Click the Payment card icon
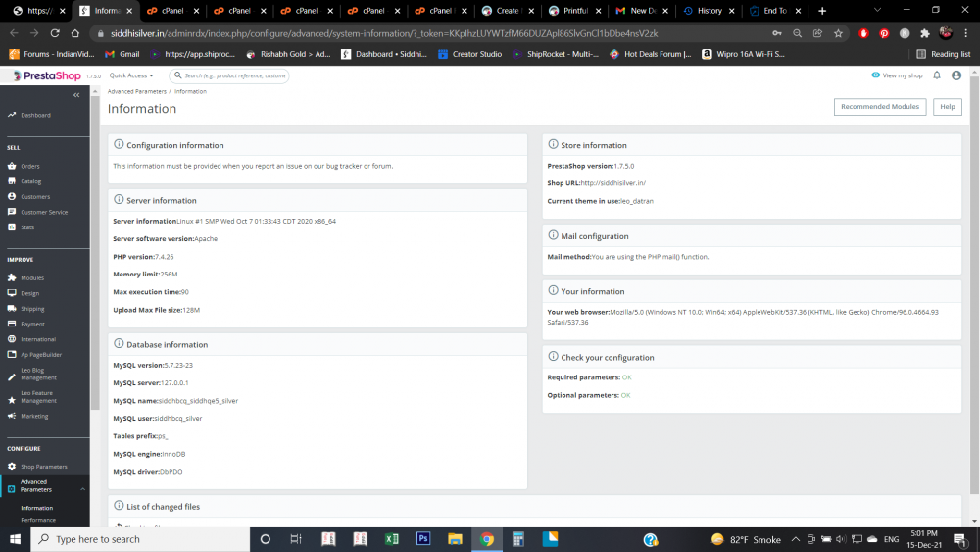 point(12,324)
